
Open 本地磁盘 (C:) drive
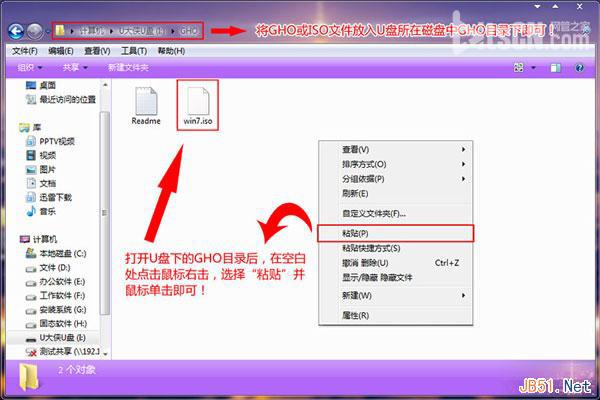(x=56, y=253)
